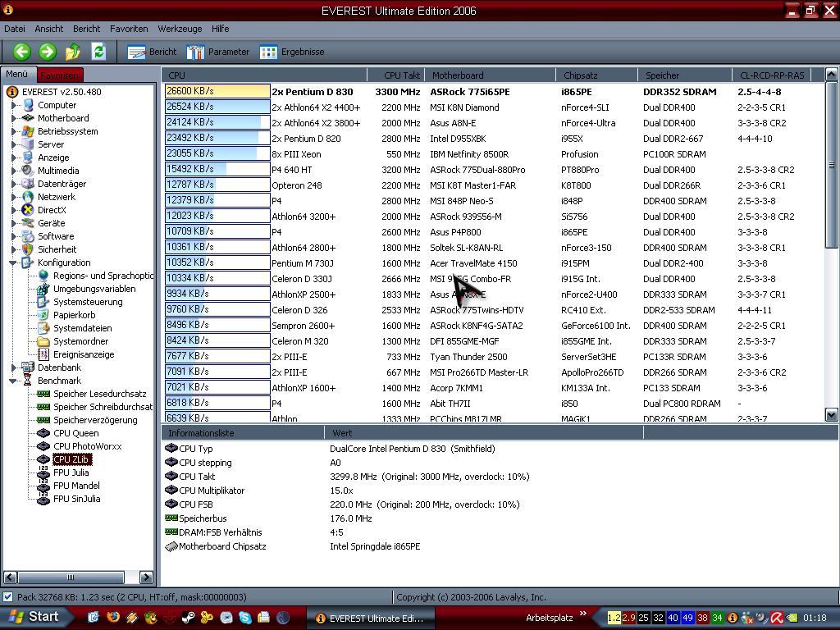
Task: Select the FPU Mandel benchmark icon
Action: 43,486
